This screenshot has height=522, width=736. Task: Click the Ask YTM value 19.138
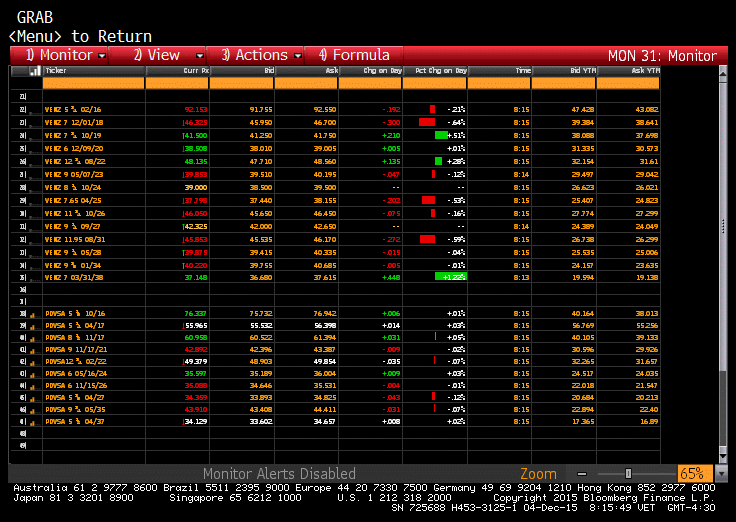(647, 277)
